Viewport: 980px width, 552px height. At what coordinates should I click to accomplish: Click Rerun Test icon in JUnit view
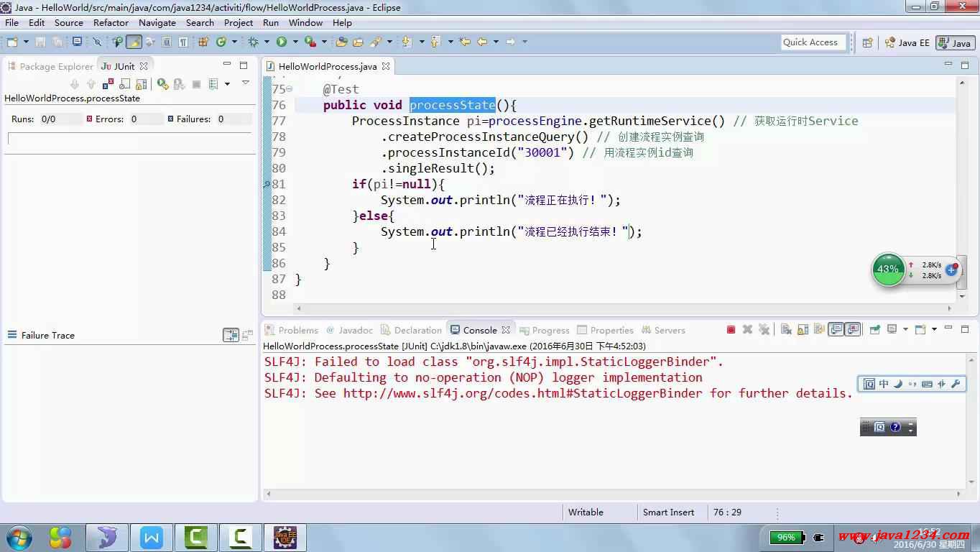162,84
